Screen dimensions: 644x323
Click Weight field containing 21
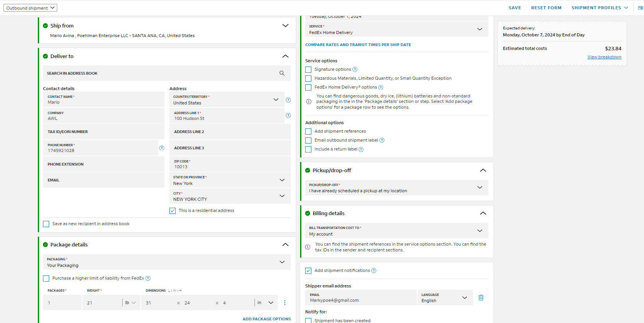(x=102, y=302)
